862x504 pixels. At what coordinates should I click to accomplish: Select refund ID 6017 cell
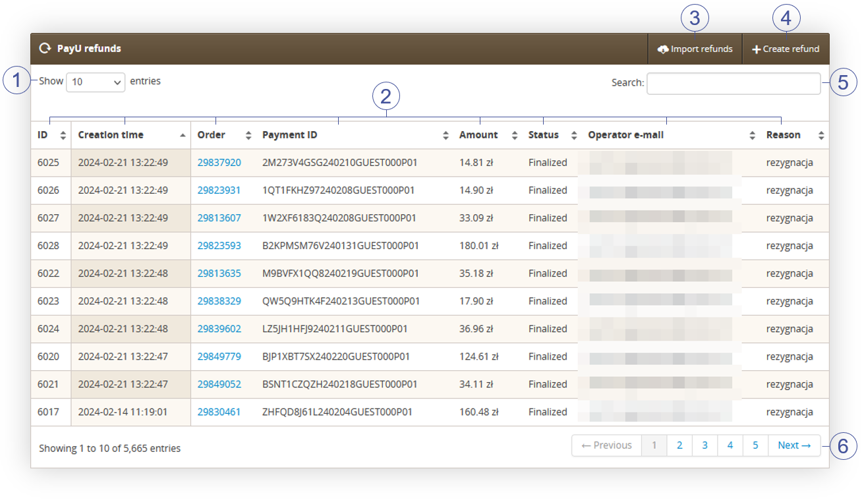click(x=51, y=412)
